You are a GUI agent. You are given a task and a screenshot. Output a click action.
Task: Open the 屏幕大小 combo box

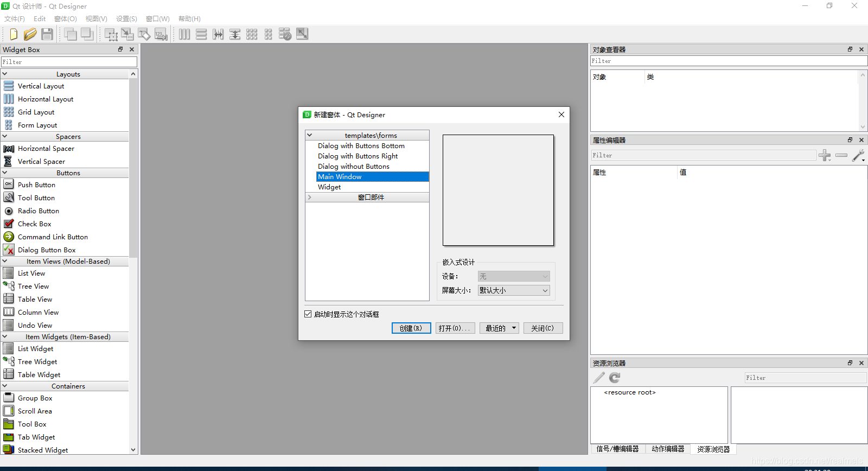514,290
